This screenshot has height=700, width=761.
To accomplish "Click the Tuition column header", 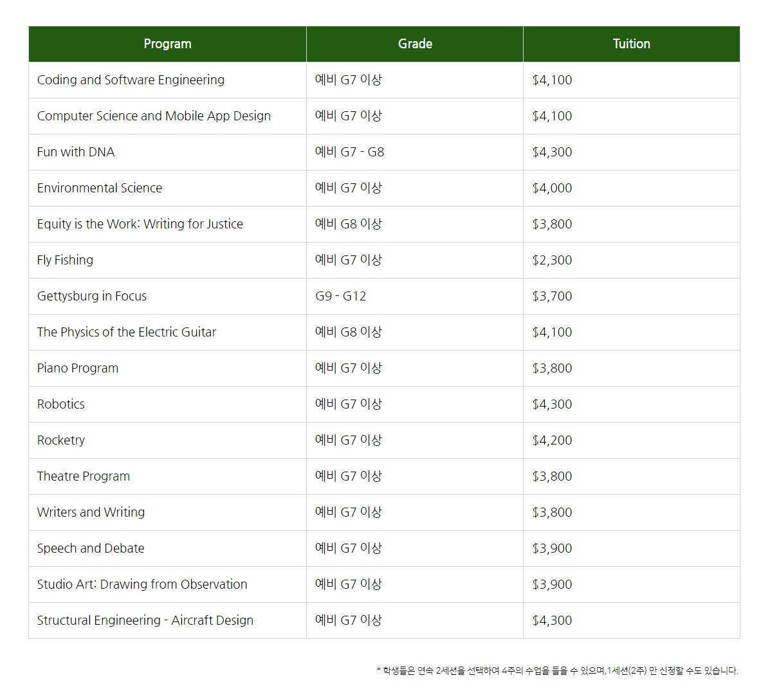I will (631, 44).
